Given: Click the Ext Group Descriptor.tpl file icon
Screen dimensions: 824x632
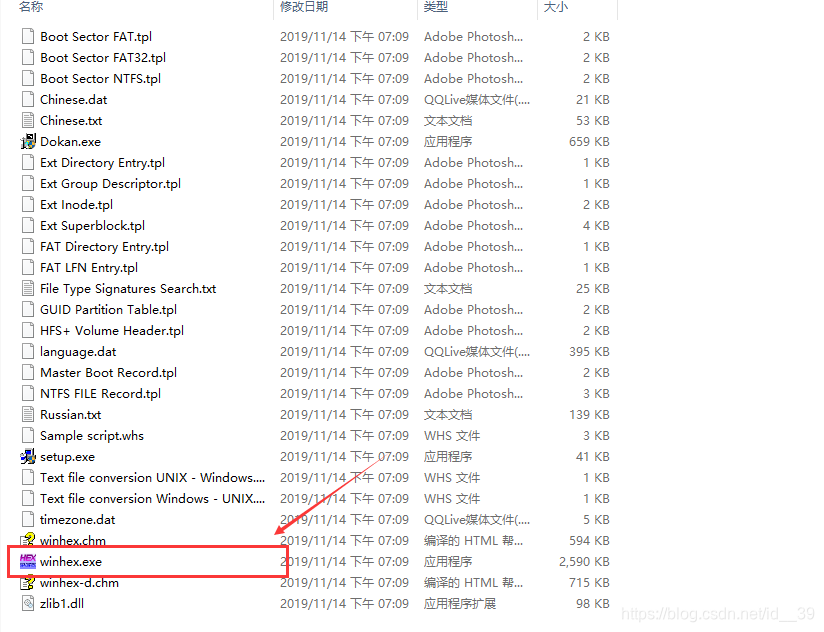Looking at the screenshot, I should (x=28, y=183).
